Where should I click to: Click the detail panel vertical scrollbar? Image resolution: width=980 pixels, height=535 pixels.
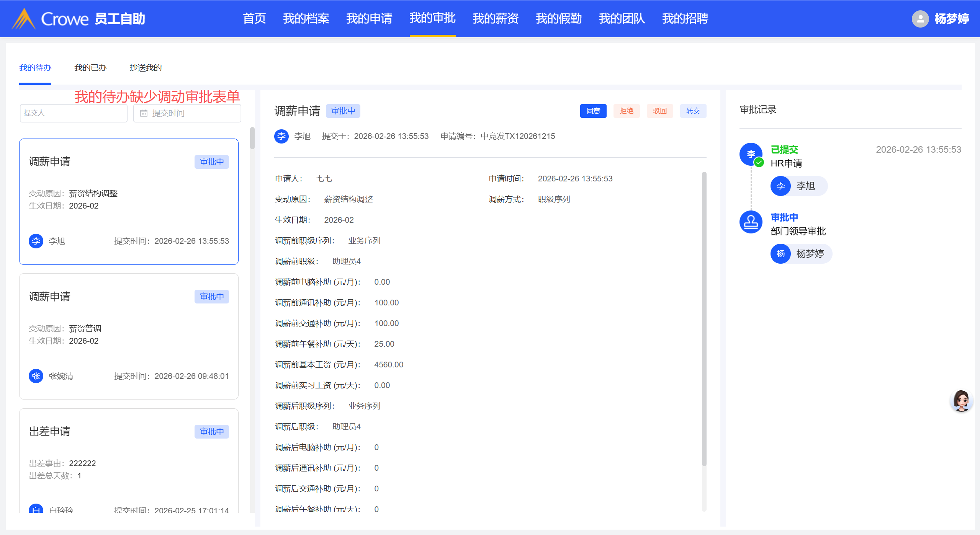click(x=704, y=318)
